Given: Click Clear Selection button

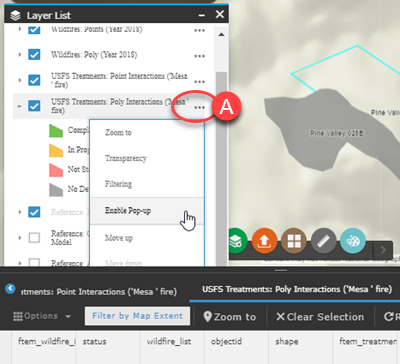Looking at the screenshot, I should coord(320,317).
